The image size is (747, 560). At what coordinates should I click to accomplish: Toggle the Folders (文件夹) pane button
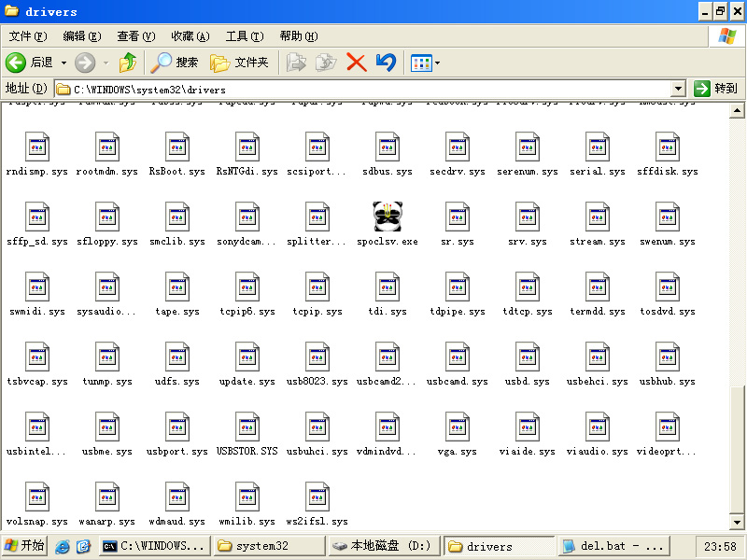click(x=240, y=63)
